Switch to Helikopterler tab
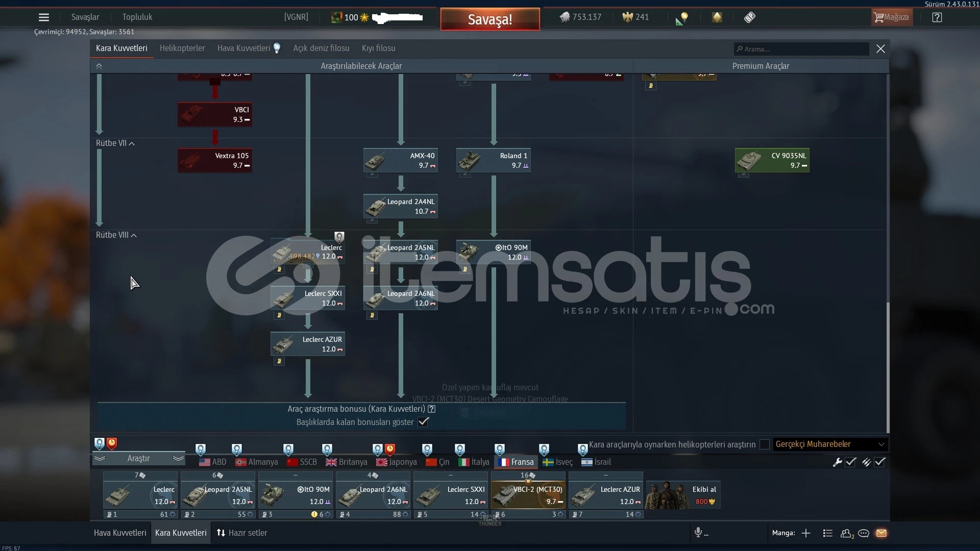This screenshot has height=551, width=980. point(182,48)
